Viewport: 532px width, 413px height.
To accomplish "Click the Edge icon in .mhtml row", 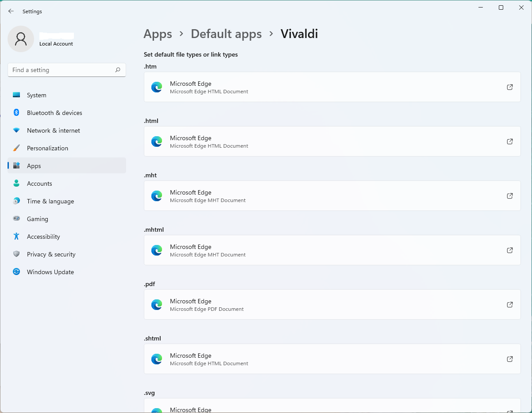I will 157,250.
